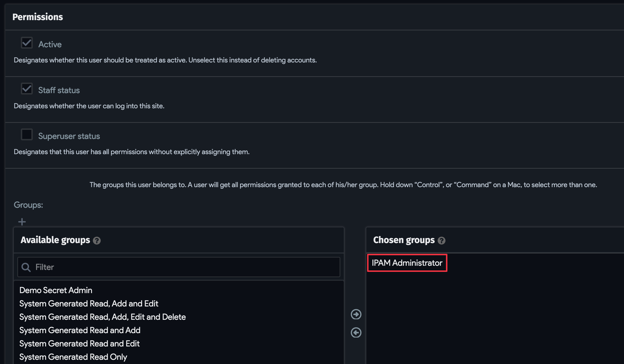Image resolution: width=624 pixels, height=364 pixels.
Task: Click the magnifier icon in the Filter box
Action: (26, 267)
